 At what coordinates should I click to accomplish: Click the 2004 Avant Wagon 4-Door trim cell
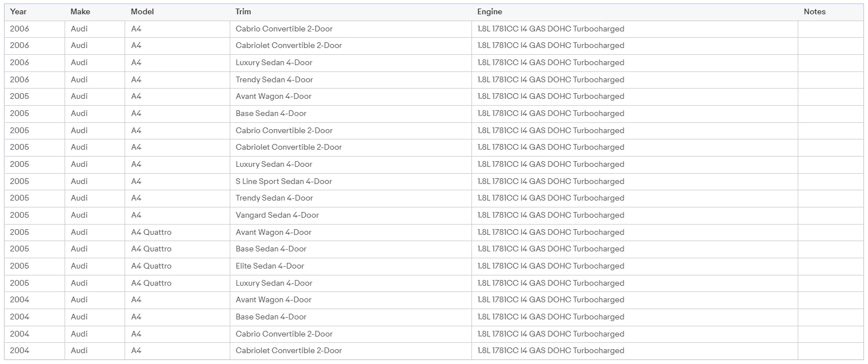pos(273,299)
